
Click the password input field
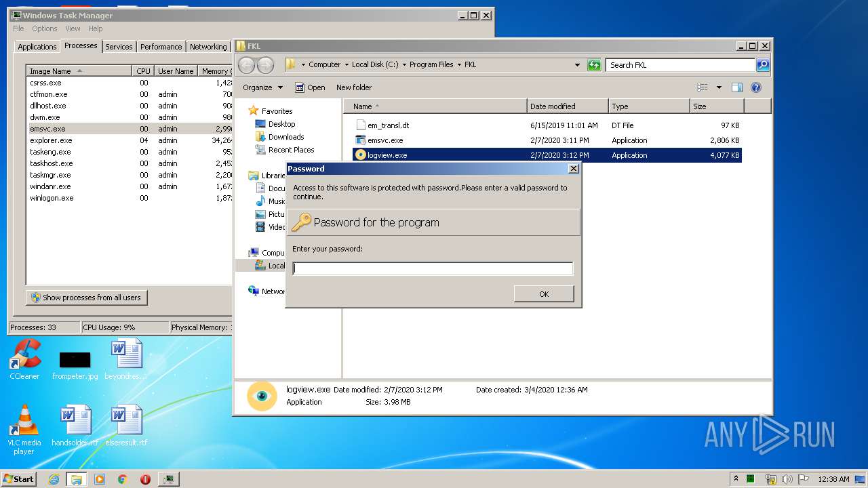pos(433,268)
